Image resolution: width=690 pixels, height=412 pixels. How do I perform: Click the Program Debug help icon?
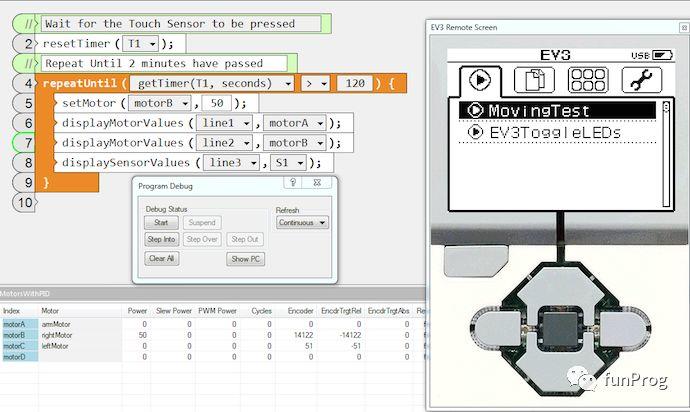coord(293,182)
